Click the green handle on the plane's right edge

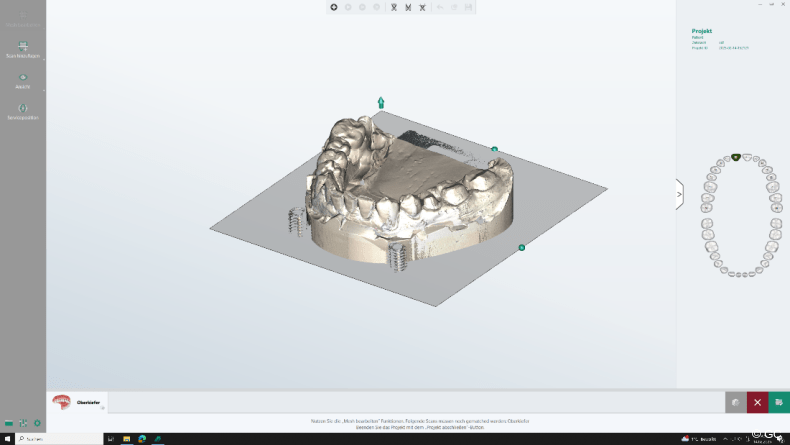pos(521,247)
